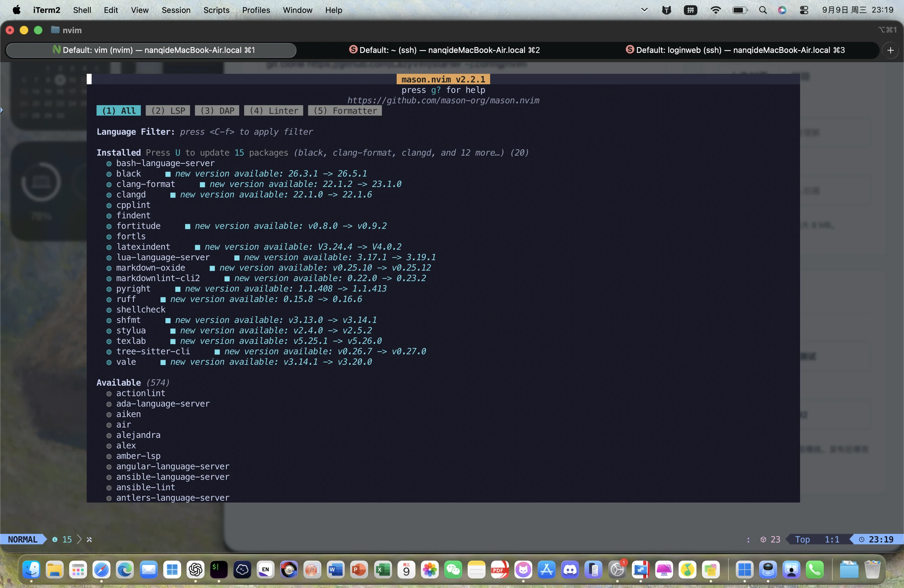
Task: Open Finder from the Dock
Action: tap(31, 569)
